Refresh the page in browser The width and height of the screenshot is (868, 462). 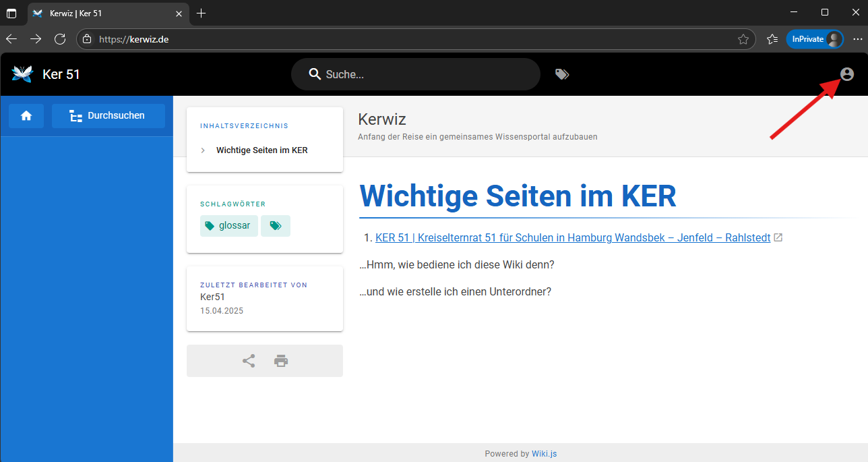pos(60,39)
